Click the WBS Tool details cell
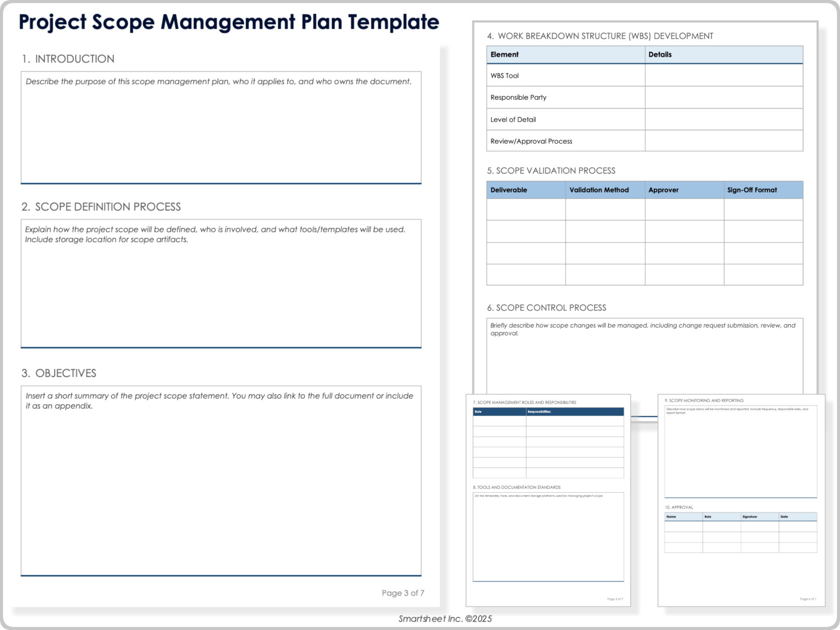 click(x=724, y=75)
